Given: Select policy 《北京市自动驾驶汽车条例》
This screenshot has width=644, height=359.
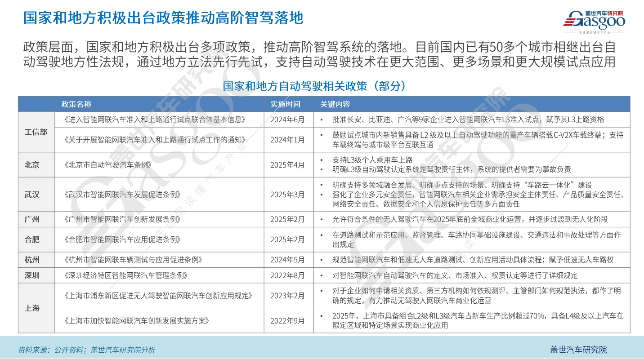Looking at the screenshot, I should point(108,165).
